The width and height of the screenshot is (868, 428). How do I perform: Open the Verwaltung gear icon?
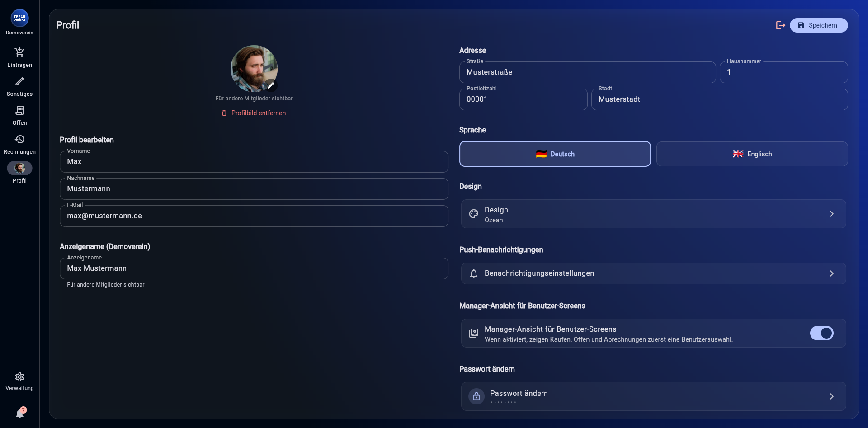pos(19,377)
